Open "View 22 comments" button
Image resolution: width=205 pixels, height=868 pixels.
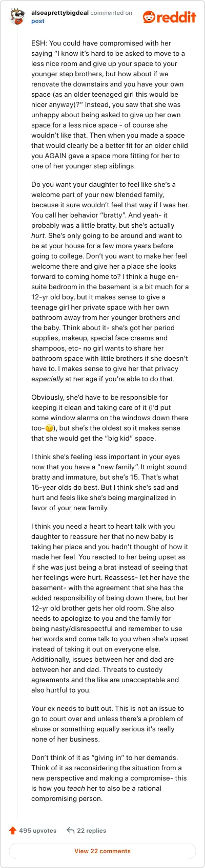[102, 851]
